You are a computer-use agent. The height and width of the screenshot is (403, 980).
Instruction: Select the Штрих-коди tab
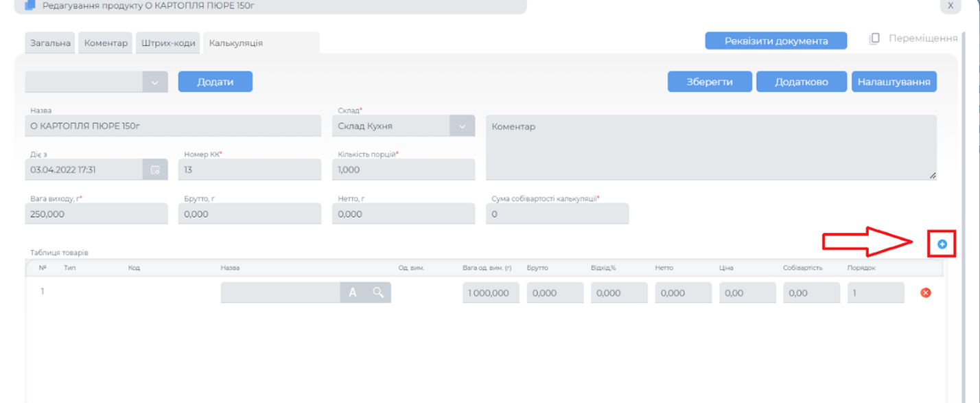click(x=168, y=43)
